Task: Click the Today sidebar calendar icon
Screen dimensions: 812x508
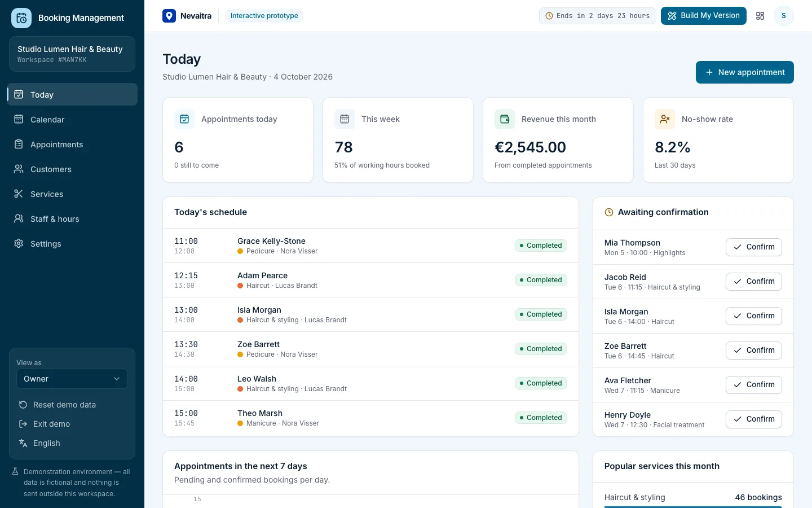Action: [x=19, y=94]
